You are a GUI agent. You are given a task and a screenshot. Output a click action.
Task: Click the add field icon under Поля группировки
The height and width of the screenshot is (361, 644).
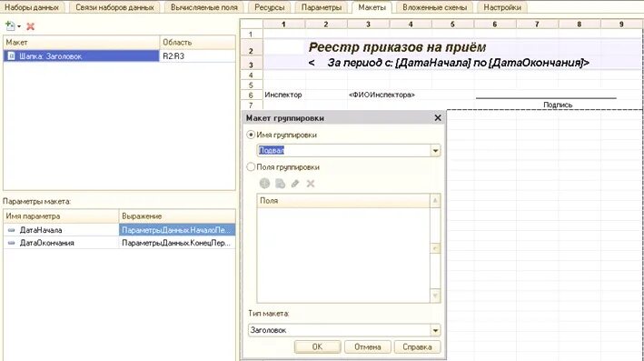(x=264, y=184)
